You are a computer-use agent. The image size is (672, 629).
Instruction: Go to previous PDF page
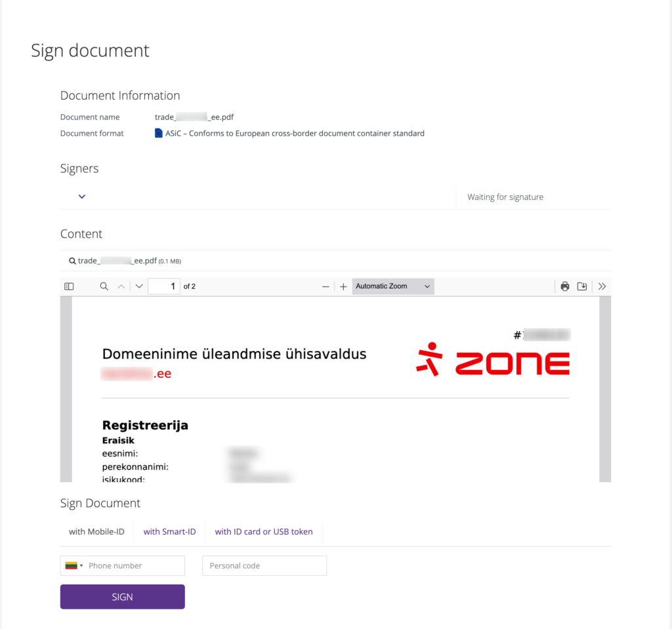coord(121,287)
